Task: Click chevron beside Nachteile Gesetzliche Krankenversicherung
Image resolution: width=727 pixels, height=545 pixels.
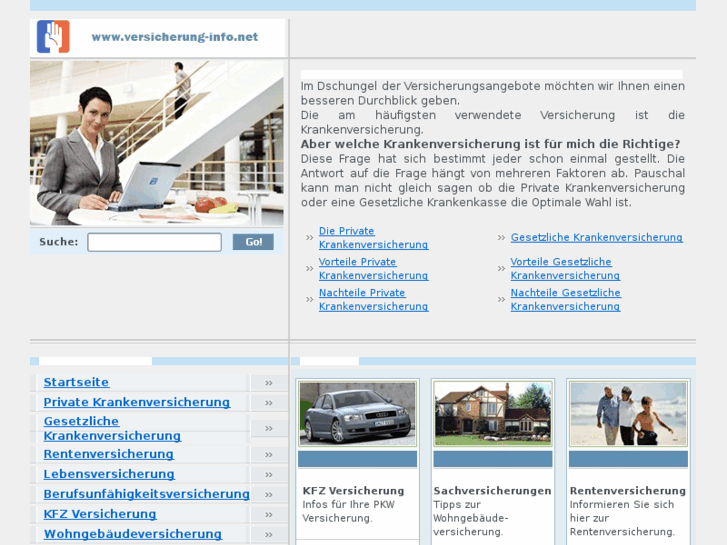Action: pyautogui.click(x=501, y=300)
